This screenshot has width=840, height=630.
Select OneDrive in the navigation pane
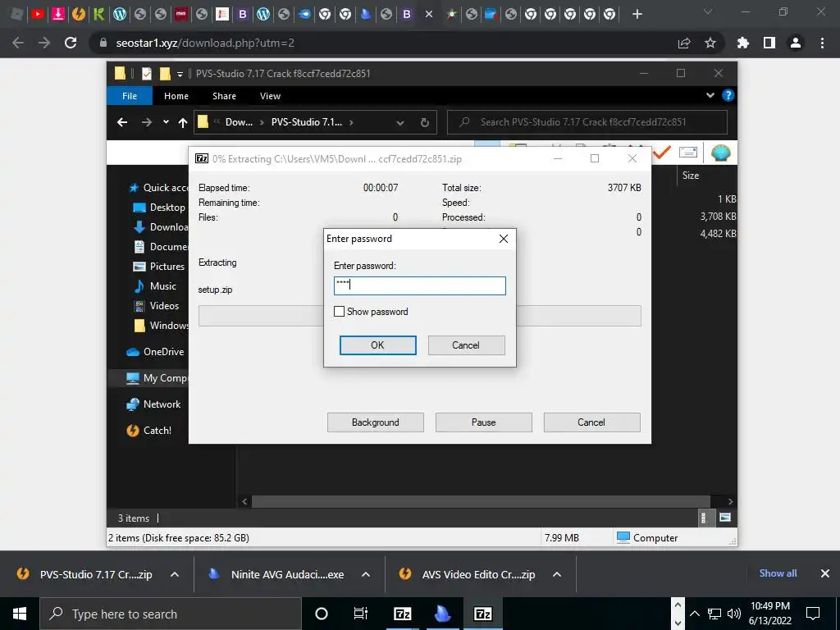click(156, 352)
